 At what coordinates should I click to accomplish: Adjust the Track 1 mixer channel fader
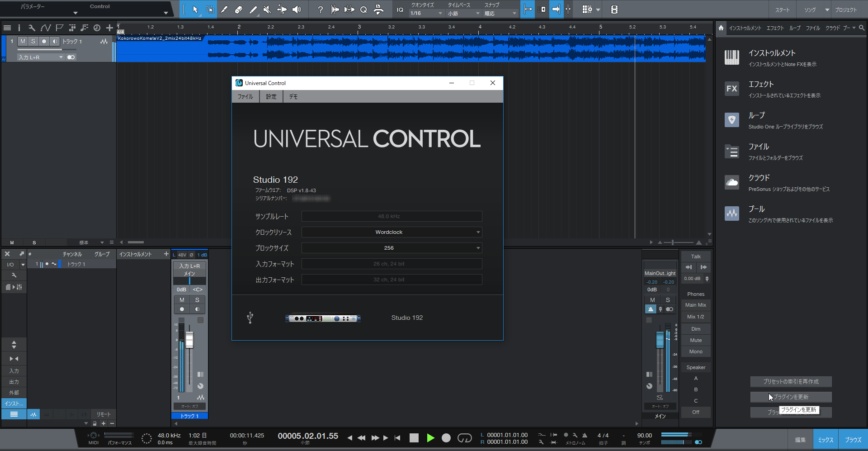(189, 340)
